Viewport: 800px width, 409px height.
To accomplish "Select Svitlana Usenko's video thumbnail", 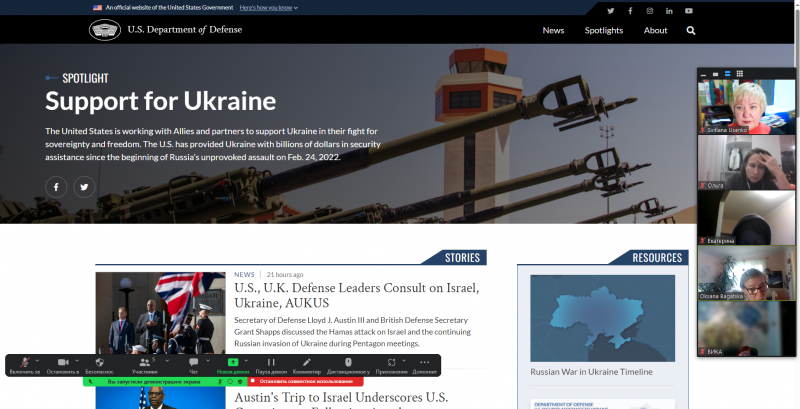I will (746, 107).
